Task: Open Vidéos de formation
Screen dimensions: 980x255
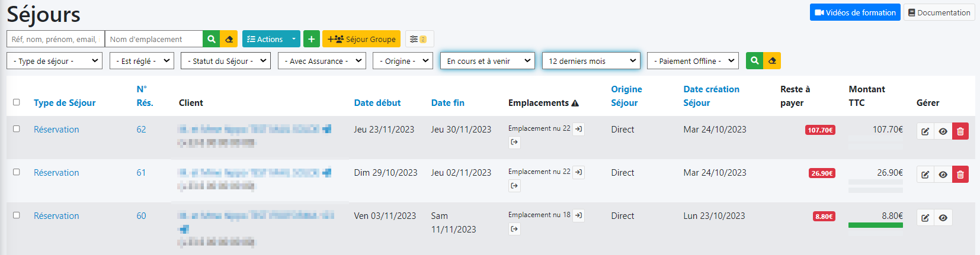Action: (854, 12)
